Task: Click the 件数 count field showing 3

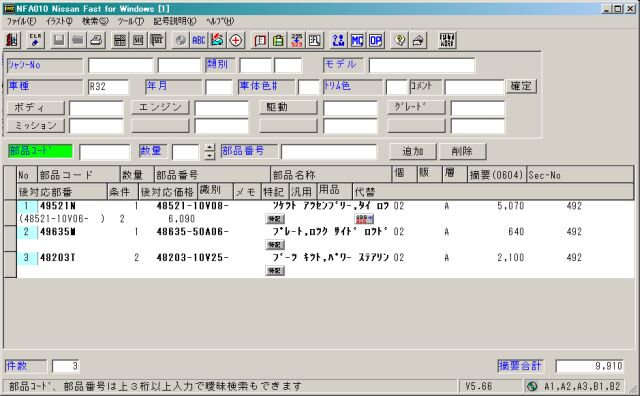Action: (x=66, y=366)
